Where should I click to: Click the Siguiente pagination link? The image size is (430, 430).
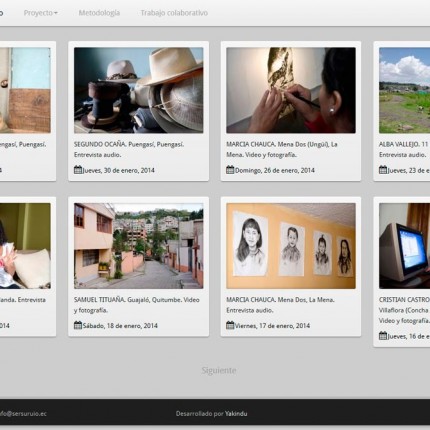tap(219, 370)
